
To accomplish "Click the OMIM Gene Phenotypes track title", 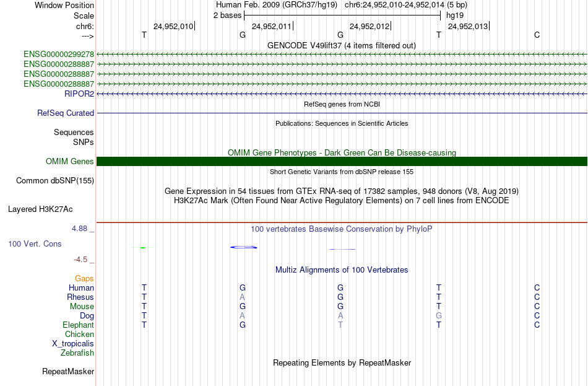I will (342, 152).
